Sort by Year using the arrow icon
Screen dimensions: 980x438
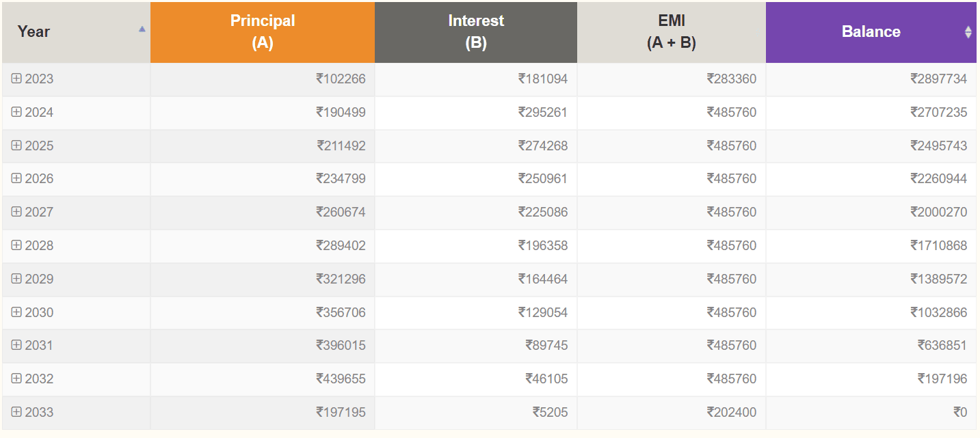point(142,29)
